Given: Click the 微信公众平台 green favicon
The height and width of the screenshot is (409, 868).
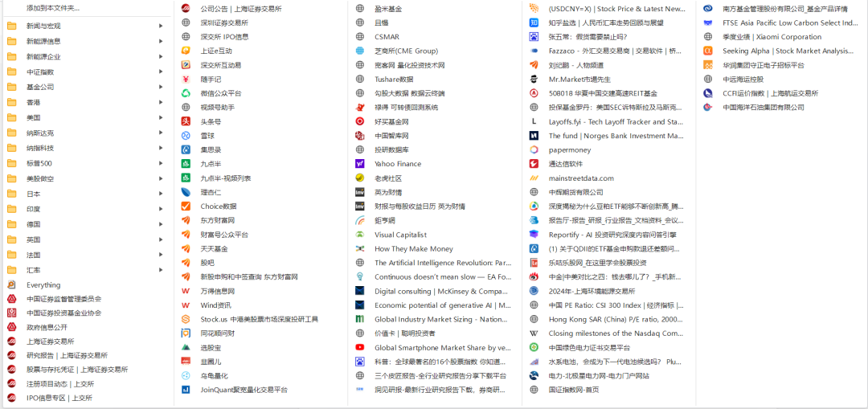Looking at the screenshot, I should pos(186,93).
